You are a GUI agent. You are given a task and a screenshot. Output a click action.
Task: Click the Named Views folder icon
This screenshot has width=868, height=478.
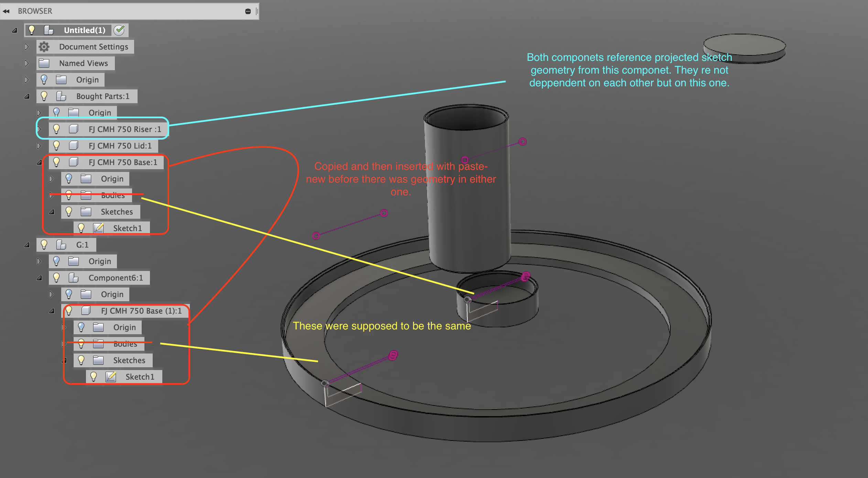pos(44,63)
